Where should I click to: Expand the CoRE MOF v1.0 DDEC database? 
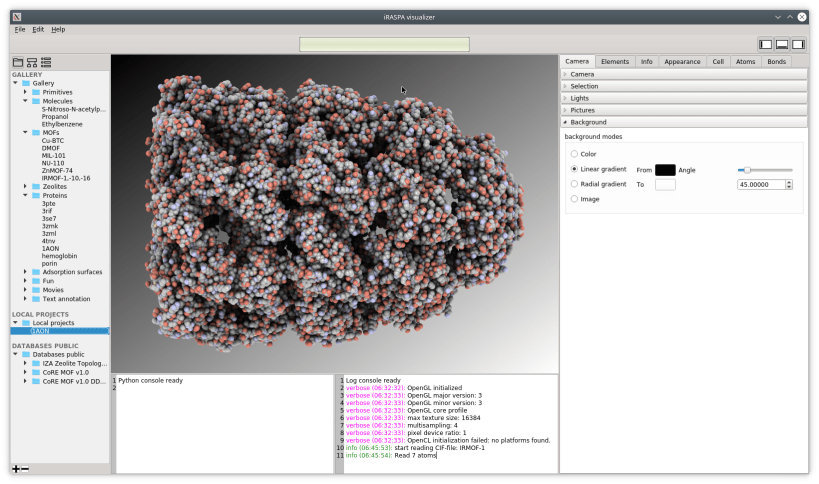[25, 381]
